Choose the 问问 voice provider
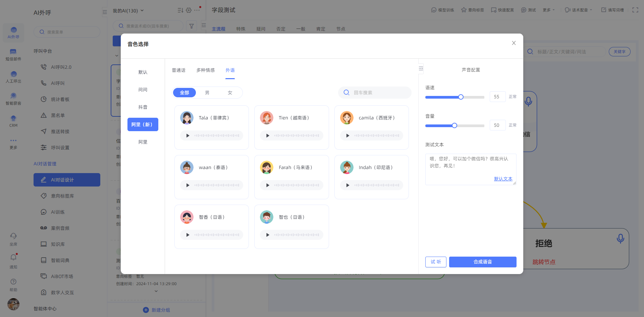Viewport: 644px width, 317px height. point(143,90)
